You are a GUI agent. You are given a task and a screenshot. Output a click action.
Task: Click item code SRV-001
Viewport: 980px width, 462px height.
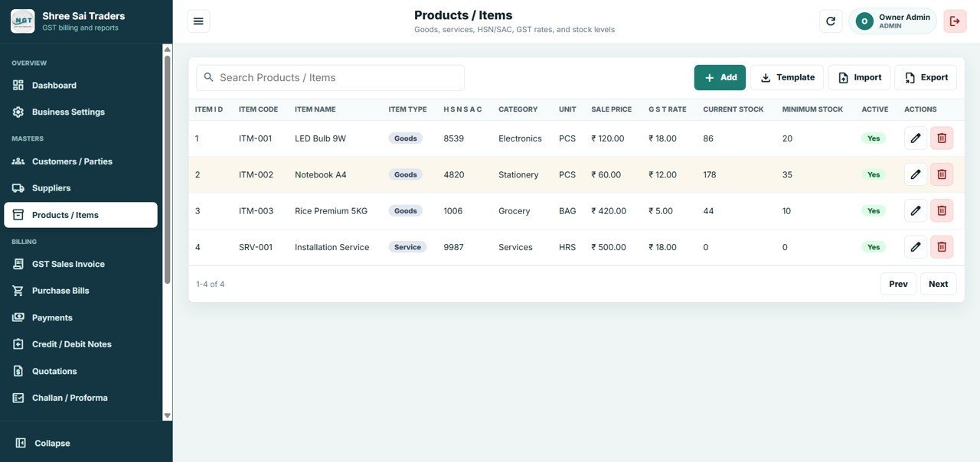click(x=256, y=247)
